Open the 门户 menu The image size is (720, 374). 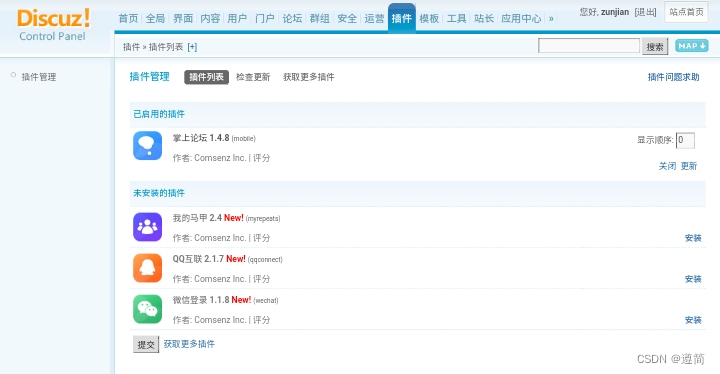point(264,18)
